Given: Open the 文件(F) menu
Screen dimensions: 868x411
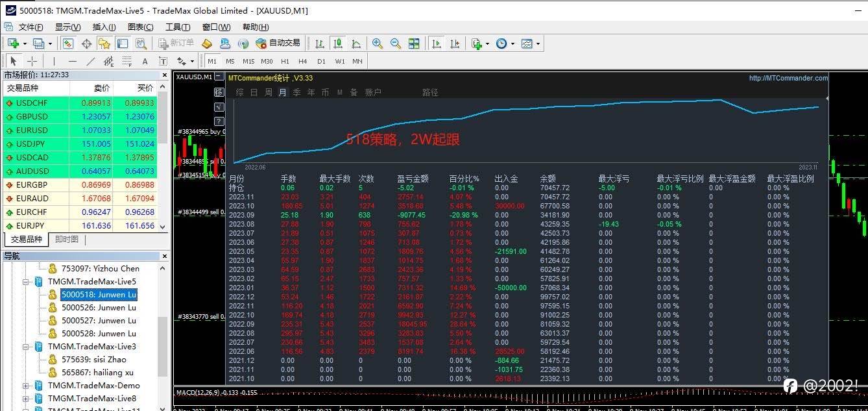Looking at the screenshot, I should [31, 27].
